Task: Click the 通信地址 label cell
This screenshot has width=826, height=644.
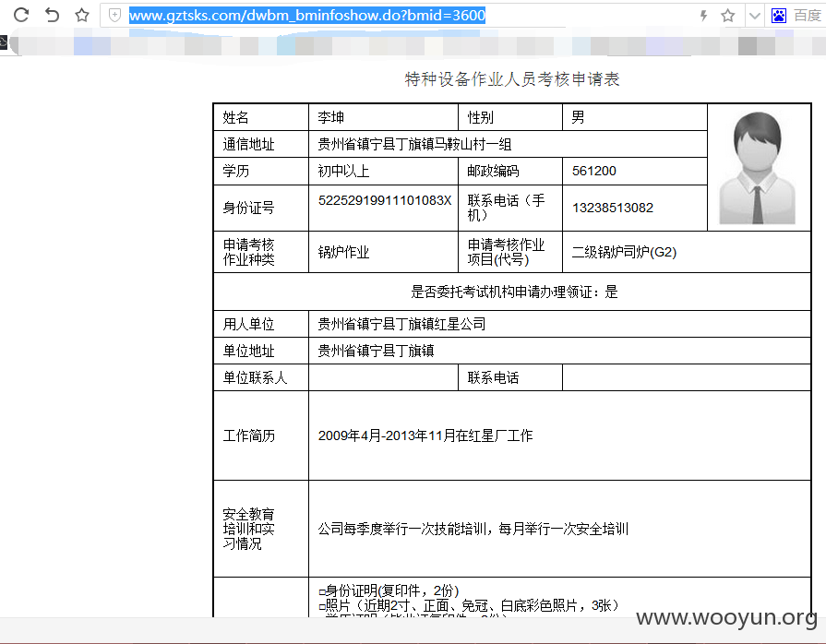Action: pyautogui.click(x=261, y=144)
